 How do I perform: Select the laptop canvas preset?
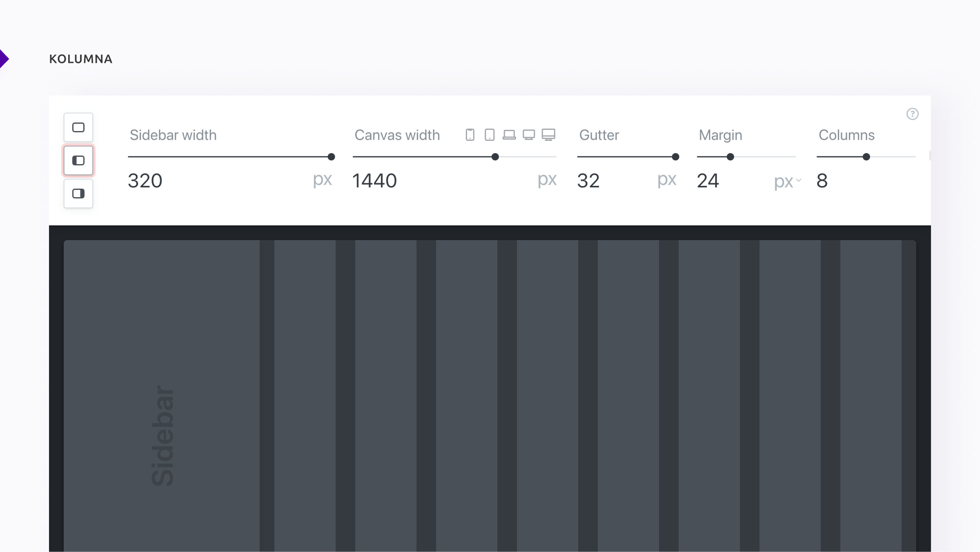pos(509,135)
